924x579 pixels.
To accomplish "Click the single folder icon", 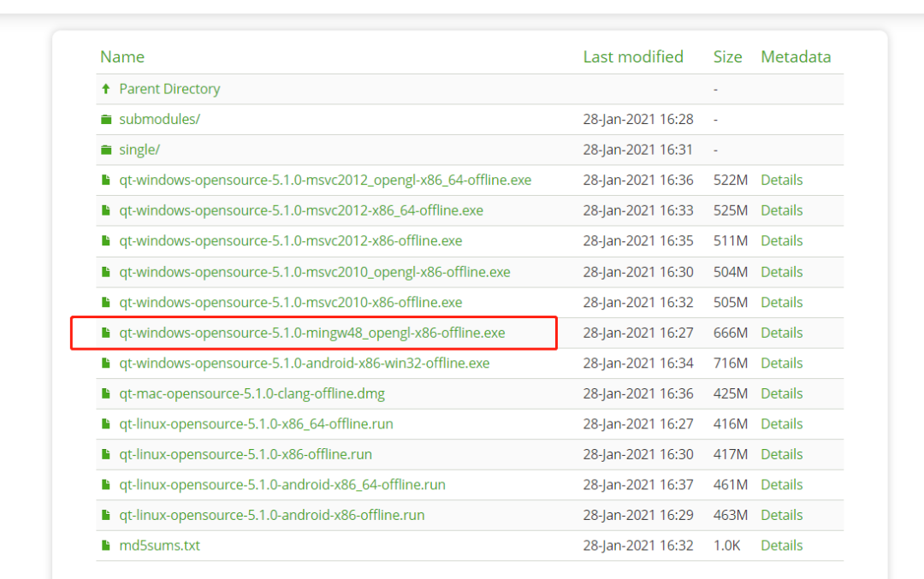I will tap(106, 150).
